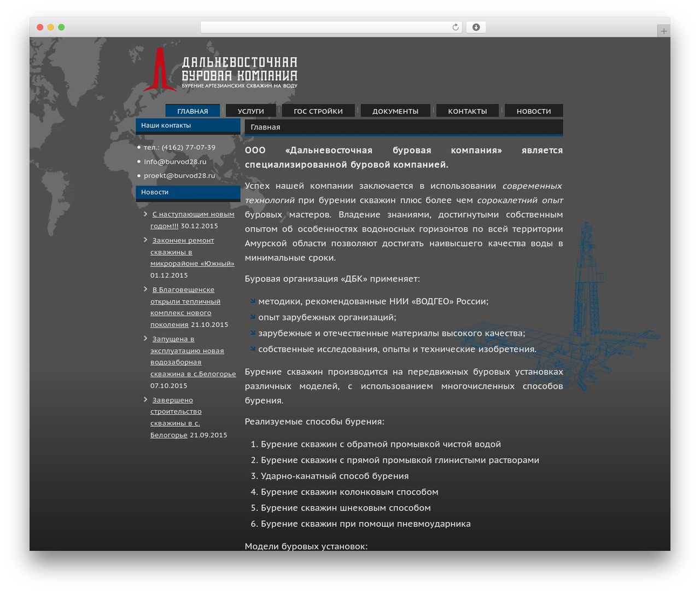This screenshot has width=700, height=593.
Task: Read 'В Благовещенске открыли тепличный комплекс' news
Action: tap(185, 307)
